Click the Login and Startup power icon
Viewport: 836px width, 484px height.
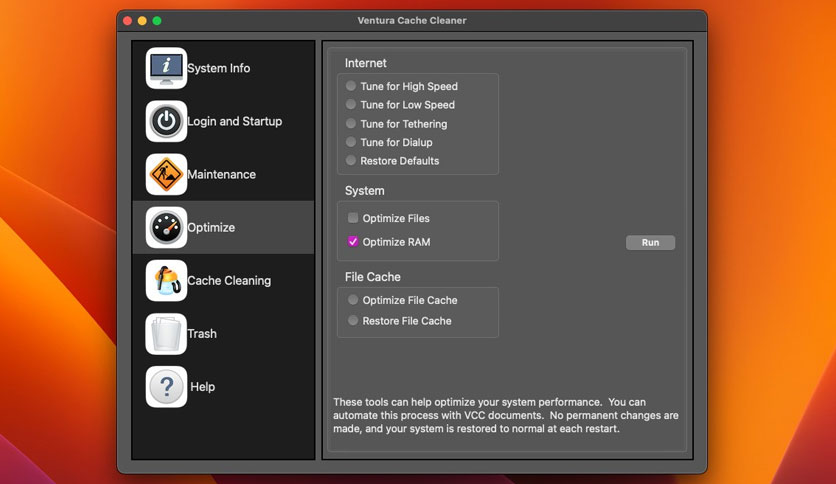(x=166, y=121)
